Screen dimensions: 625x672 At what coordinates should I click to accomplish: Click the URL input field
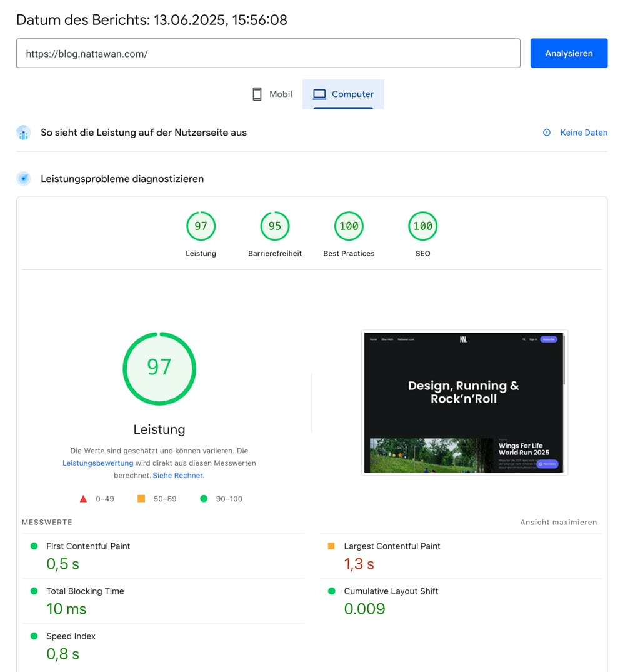click(x=268, y=53)
